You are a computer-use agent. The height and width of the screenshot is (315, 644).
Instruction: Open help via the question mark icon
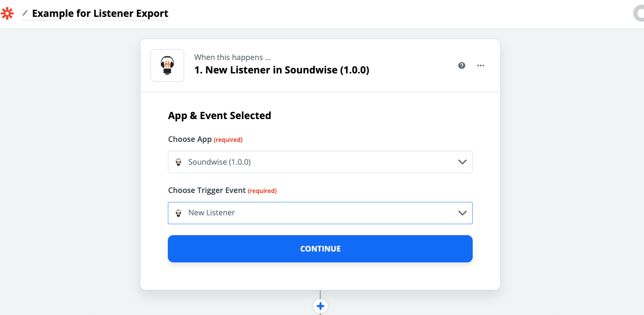click(462, 65)
